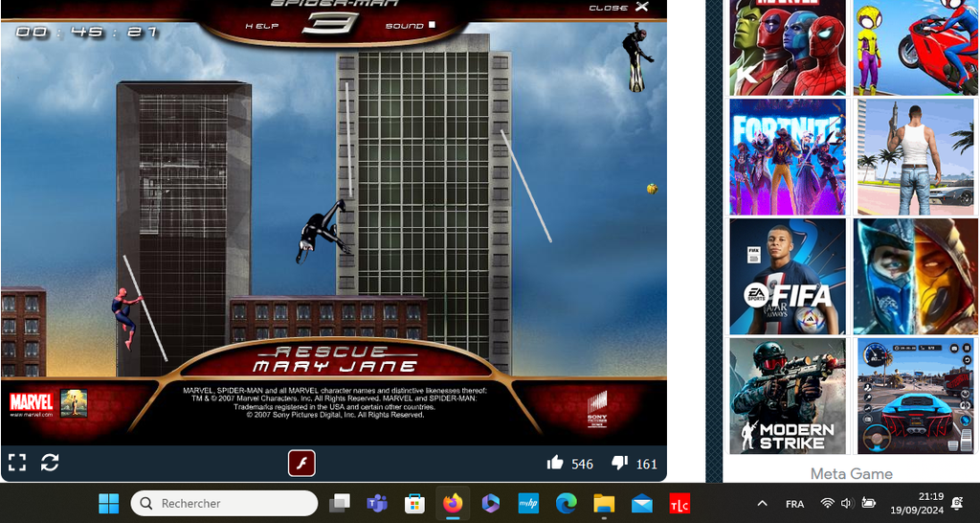Open the blue car racing game thumbnail
Image resolution: width=980 pixels, height=523 pixels.
click(x=915, y=396)
